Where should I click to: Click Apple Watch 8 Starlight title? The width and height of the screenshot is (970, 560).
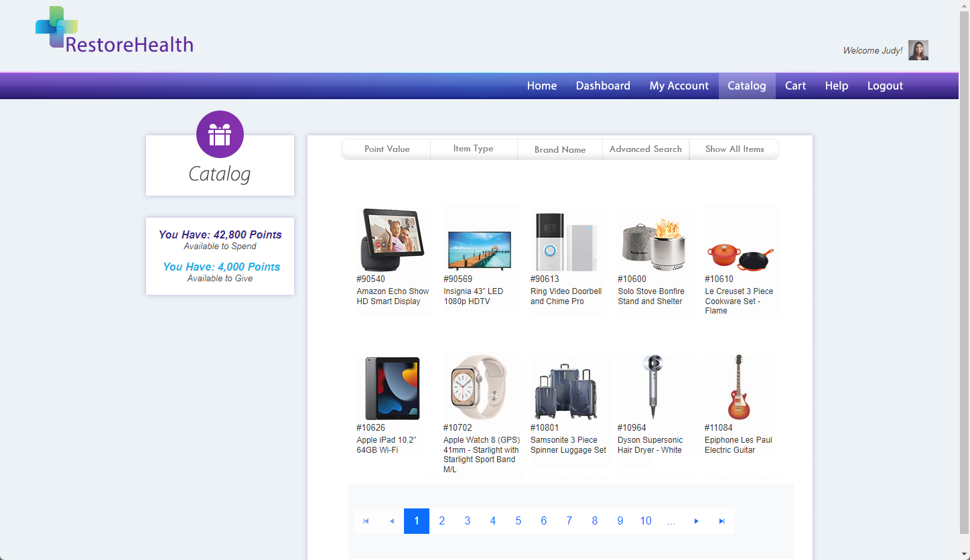pos(481,455)
